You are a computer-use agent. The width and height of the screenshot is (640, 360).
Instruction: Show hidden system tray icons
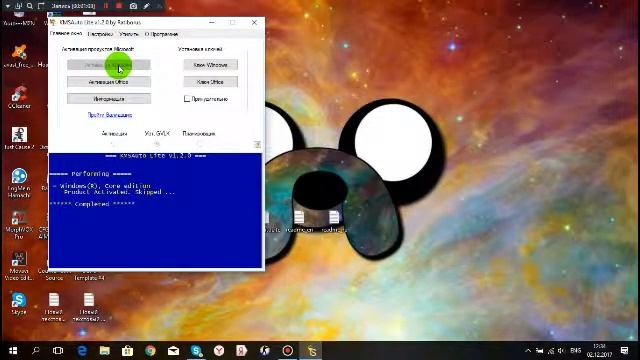coord(528,351)
